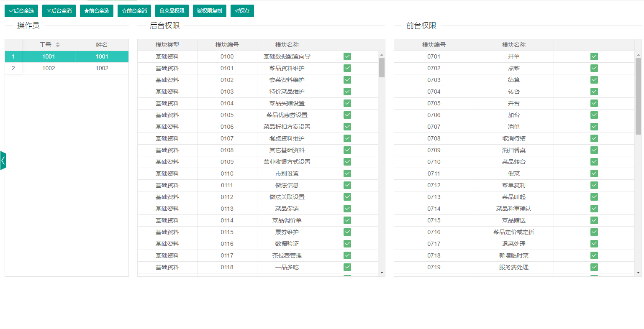
Task: Click the 后台全消 toolbar button
Action: pyautogui.click(x=59, y=11)
